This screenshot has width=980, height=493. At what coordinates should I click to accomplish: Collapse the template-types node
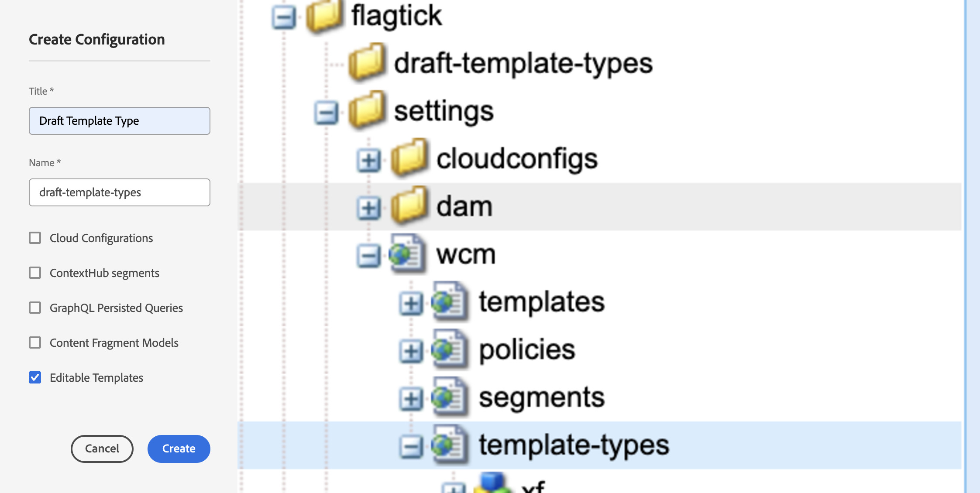(411, 447)
